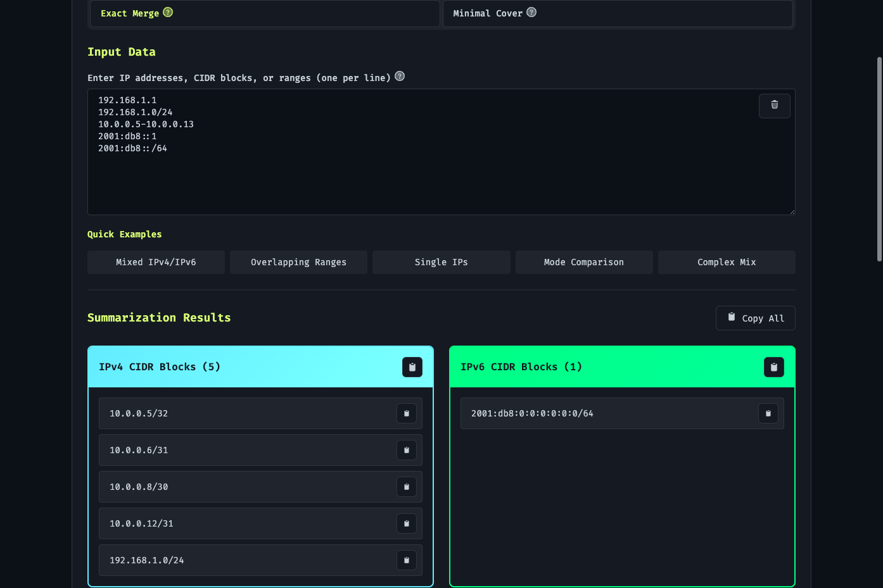
Task: Copy the 10.0.0.8/30 block
Action: 407,487
